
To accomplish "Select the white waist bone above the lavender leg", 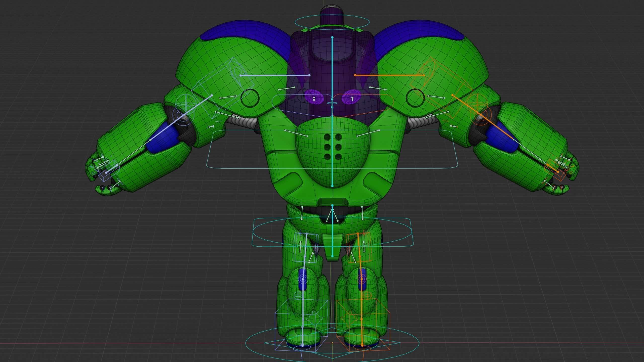I will [x=302, y=213].
